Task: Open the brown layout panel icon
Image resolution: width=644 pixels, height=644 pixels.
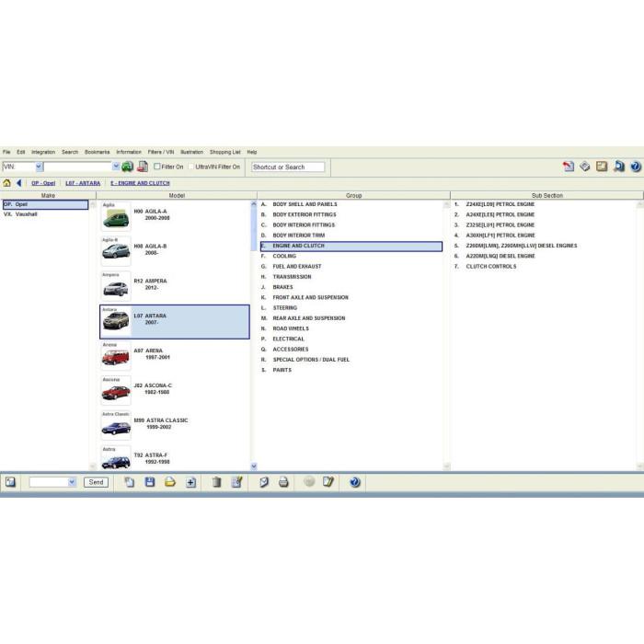Action: 602,167
